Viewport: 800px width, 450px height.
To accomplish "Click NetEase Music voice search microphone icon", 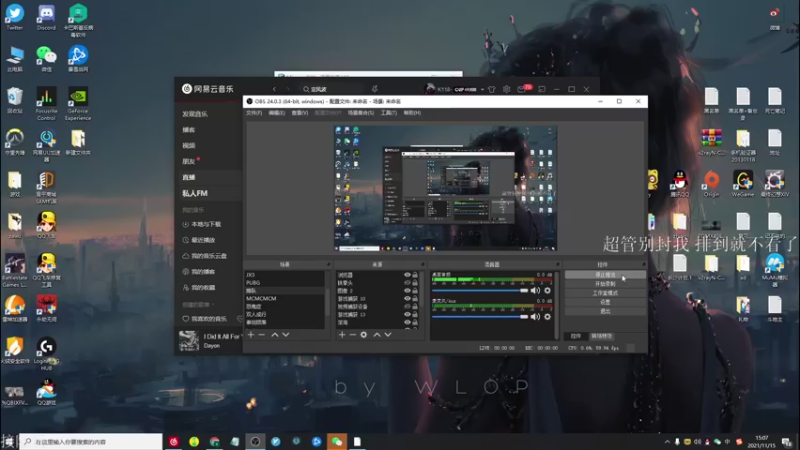I will (x=374, y=89).
